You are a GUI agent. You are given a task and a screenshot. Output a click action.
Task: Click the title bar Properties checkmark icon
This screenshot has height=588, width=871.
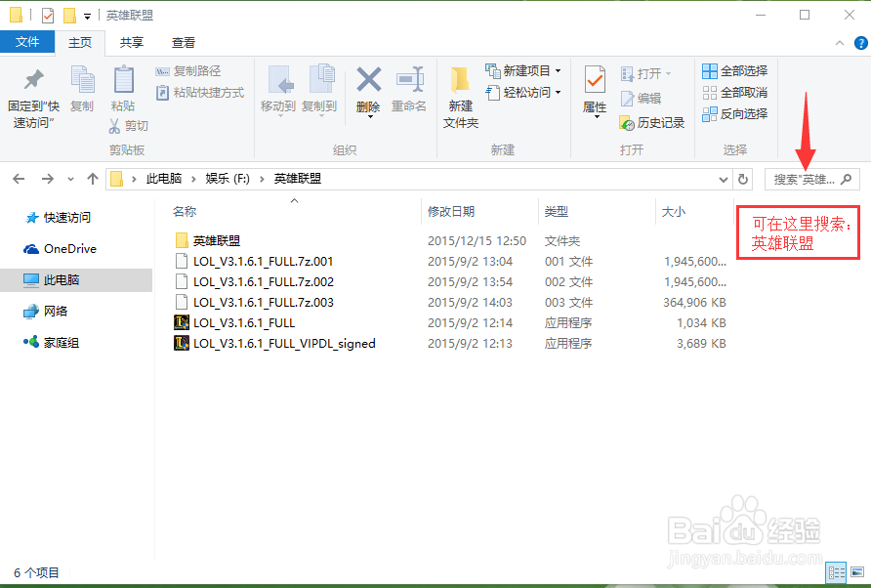click(x=48, y=16)
